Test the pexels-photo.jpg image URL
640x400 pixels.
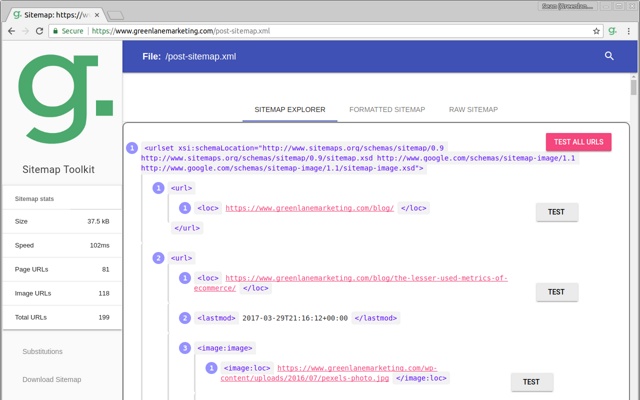531,382
